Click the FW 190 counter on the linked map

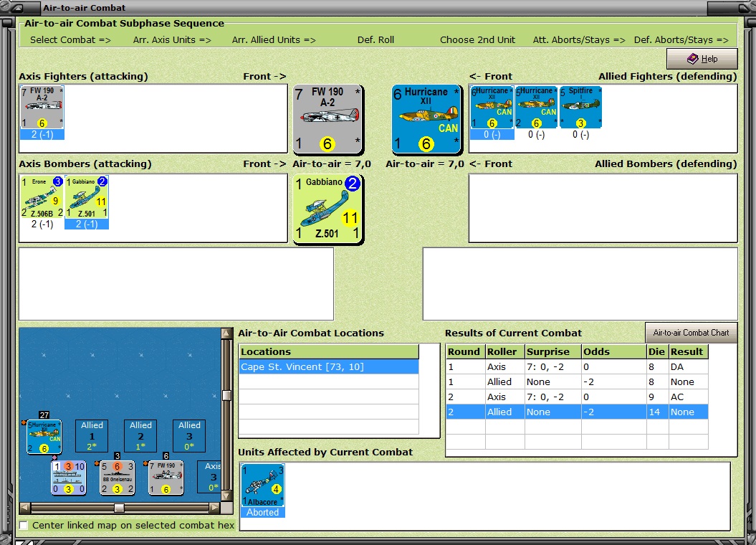click(166, 478)
